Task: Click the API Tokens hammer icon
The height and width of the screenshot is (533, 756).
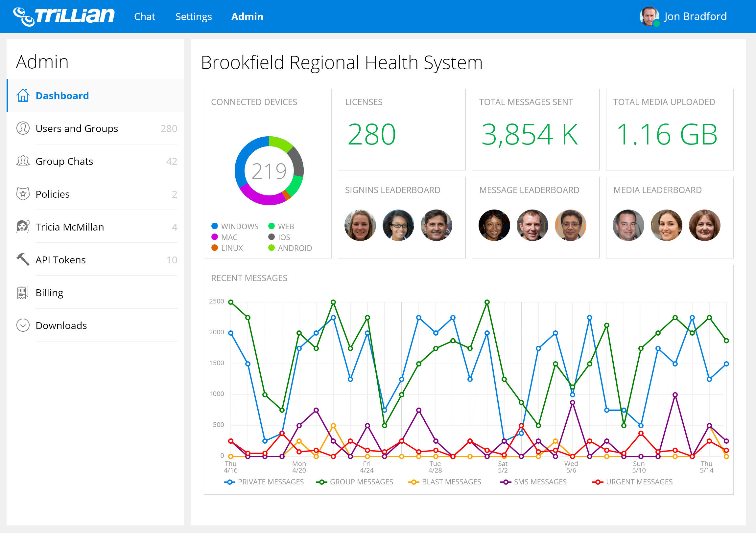Action: click(x=23, y=259)
